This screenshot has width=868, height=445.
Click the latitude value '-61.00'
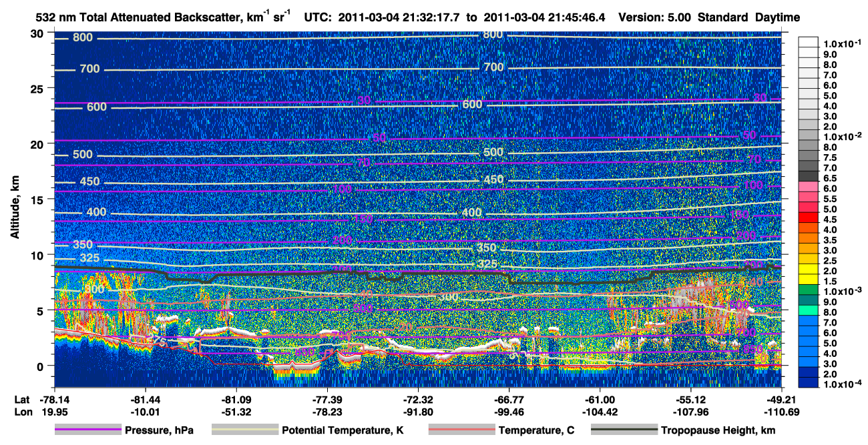pos(600,399)
